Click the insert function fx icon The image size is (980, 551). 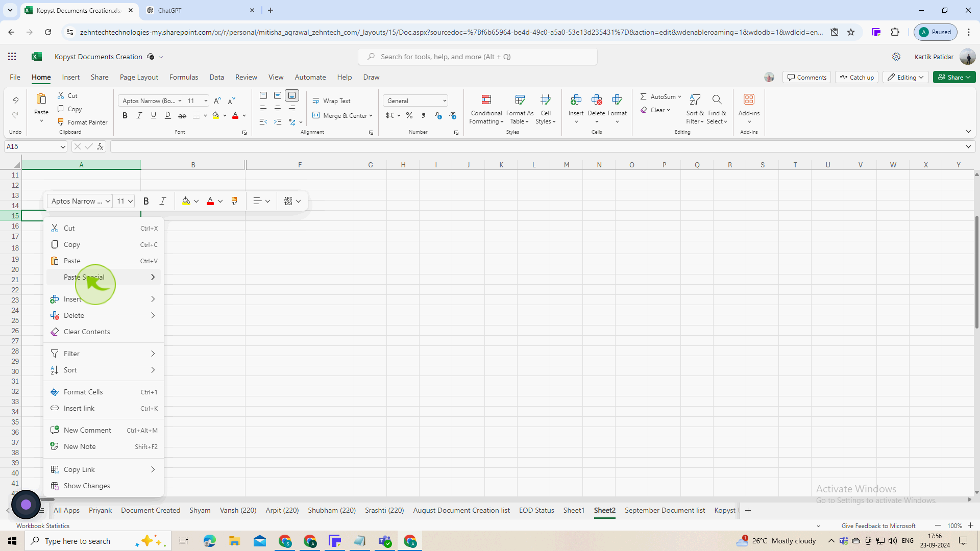point(101,146)
